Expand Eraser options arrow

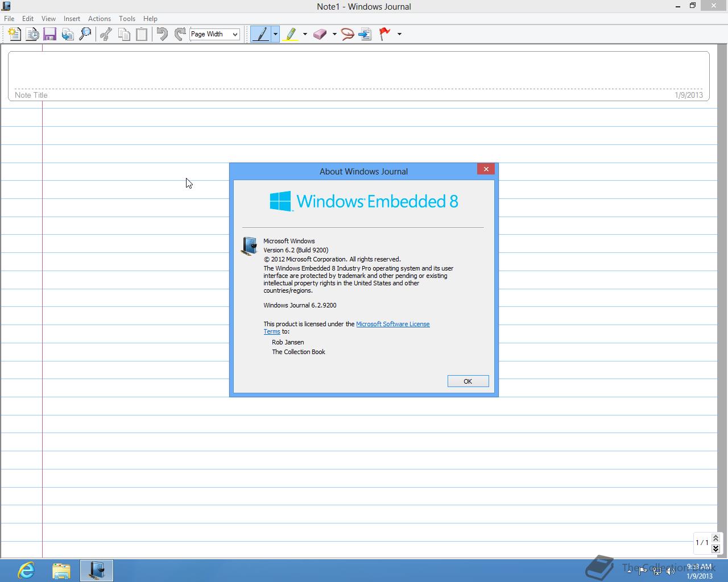[334, 34]
